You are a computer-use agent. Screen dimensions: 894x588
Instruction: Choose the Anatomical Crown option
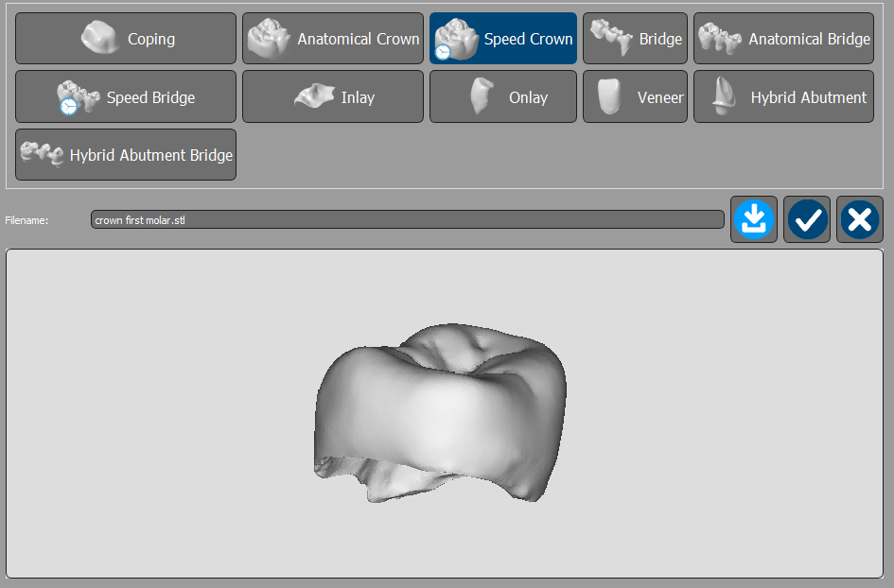[x=332, y=39]
